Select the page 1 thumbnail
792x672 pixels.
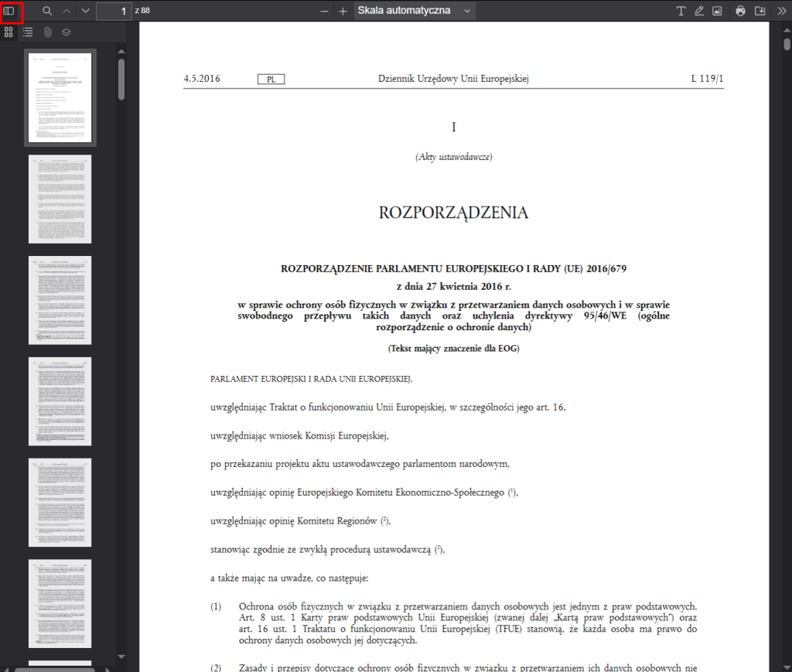60,97
